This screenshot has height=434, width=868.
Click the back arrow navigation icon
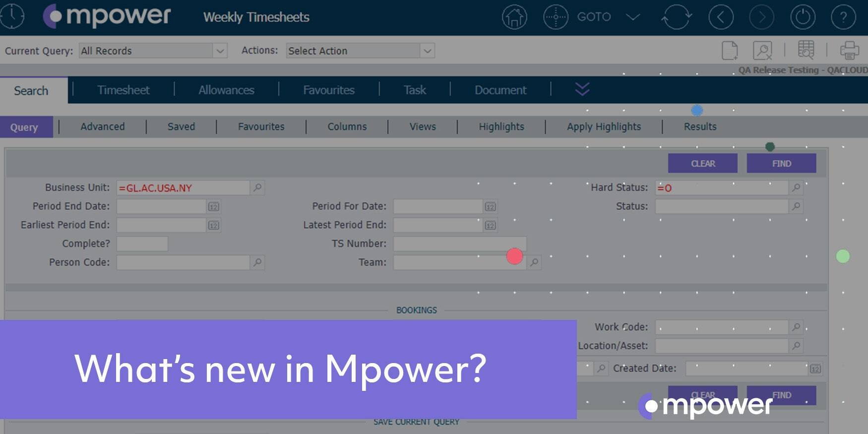coord(721,17)
